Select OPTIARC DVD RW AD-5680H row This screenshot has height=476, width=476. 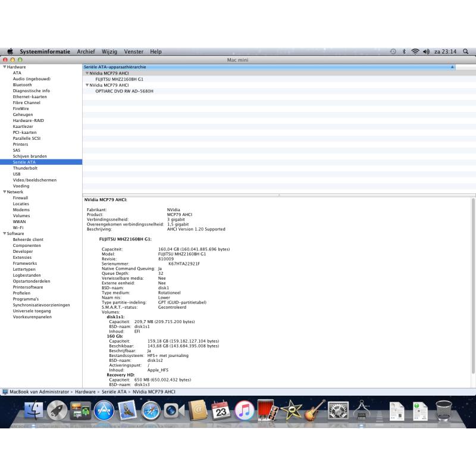click(124, 91)
